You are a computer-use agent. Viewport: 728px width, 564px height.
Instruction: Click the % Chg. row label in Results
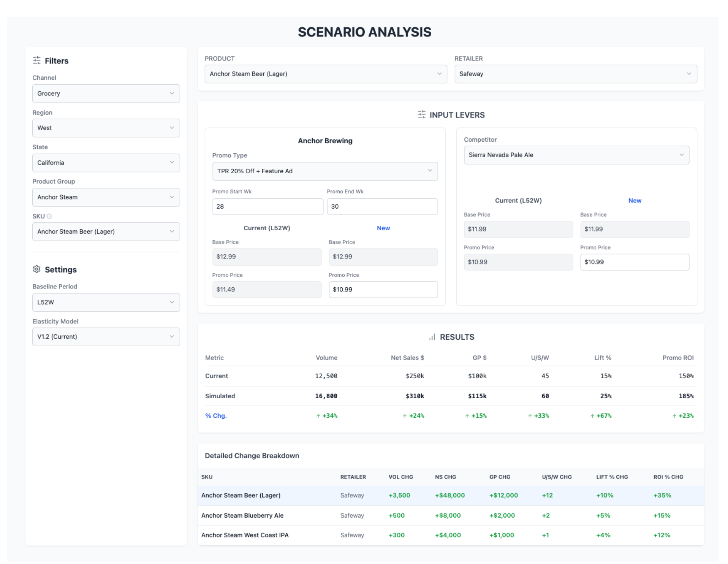[215, 415]
